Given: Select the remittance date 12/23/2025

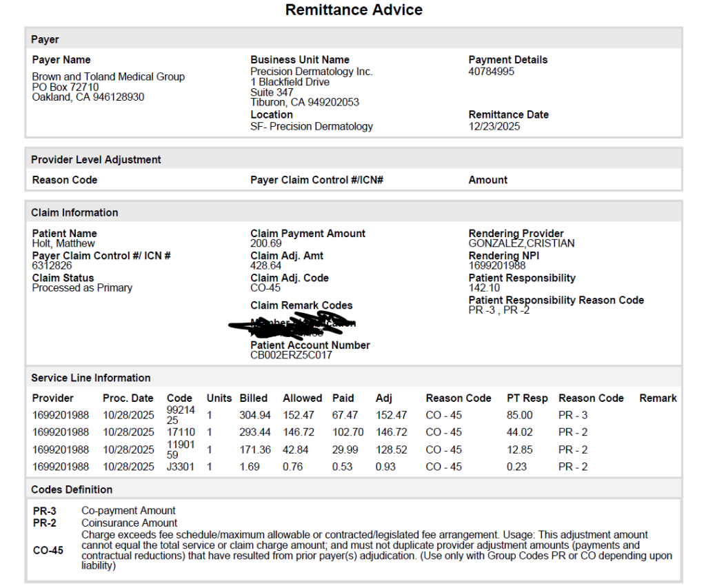Looking at the screenshot, I should click(x=494, y=127).
